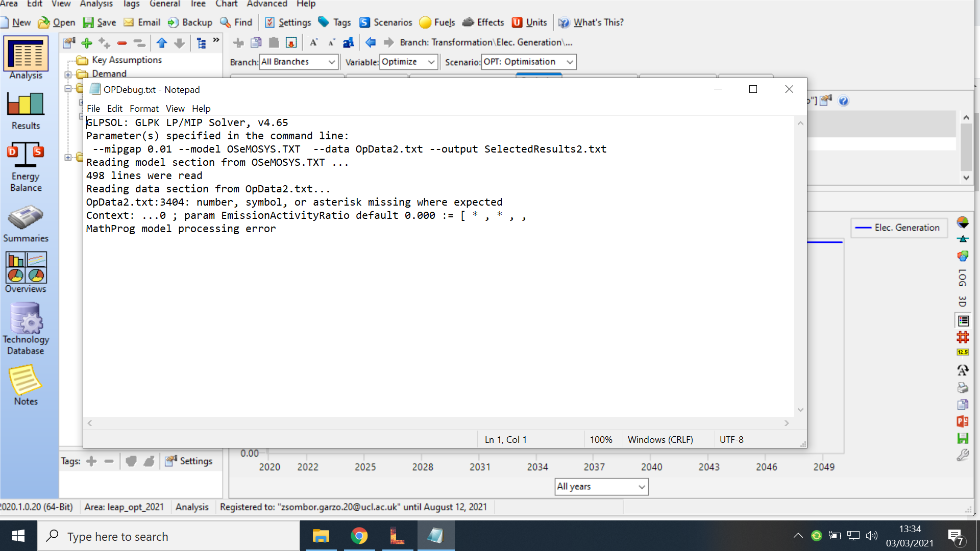
Task: Open the Analysis view
Action: tap(26, 58)
